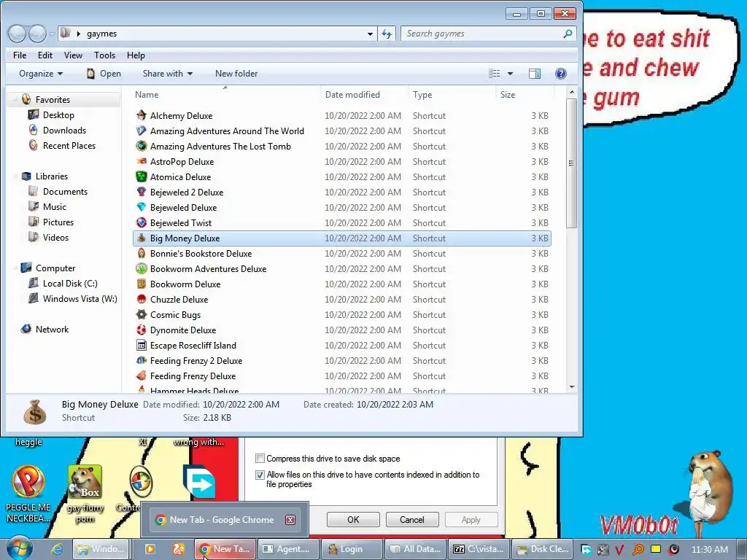Select the Amazing Adventures The Lost Tomb icon

point(142,146)
